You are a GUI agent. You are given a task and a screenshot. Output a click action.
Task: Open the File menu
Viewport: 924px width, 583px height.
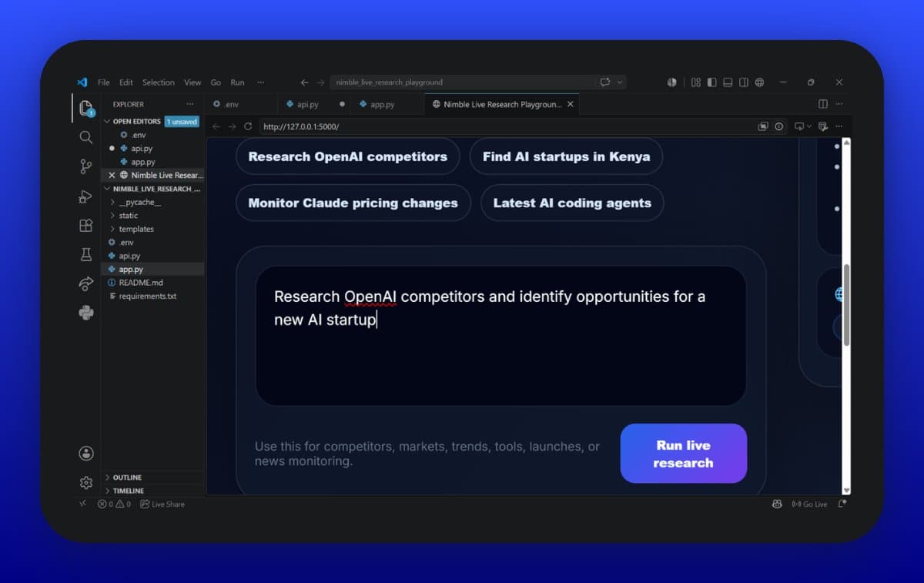[104, 82]
